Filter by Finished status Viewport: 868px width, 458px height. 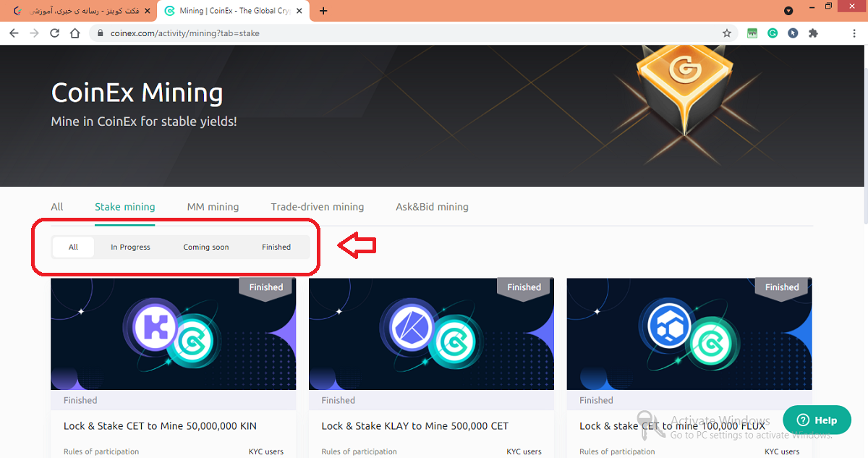pos(276,247)
